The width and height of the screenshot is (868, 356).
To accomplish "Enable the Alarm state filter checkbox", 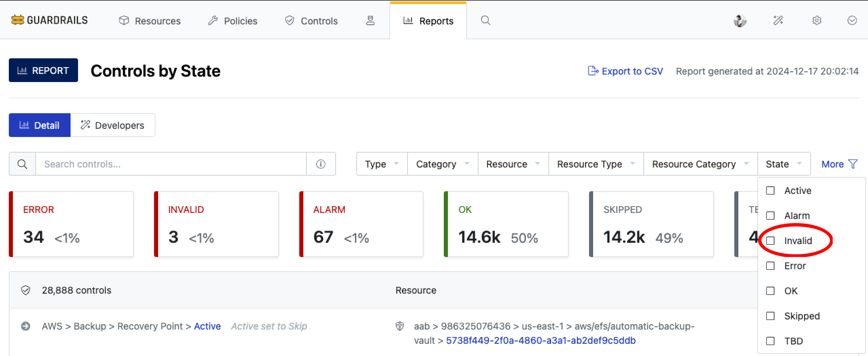I will pos(771,216).
